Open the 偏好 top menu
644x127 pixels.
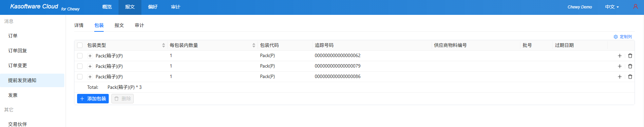point(153,7)
